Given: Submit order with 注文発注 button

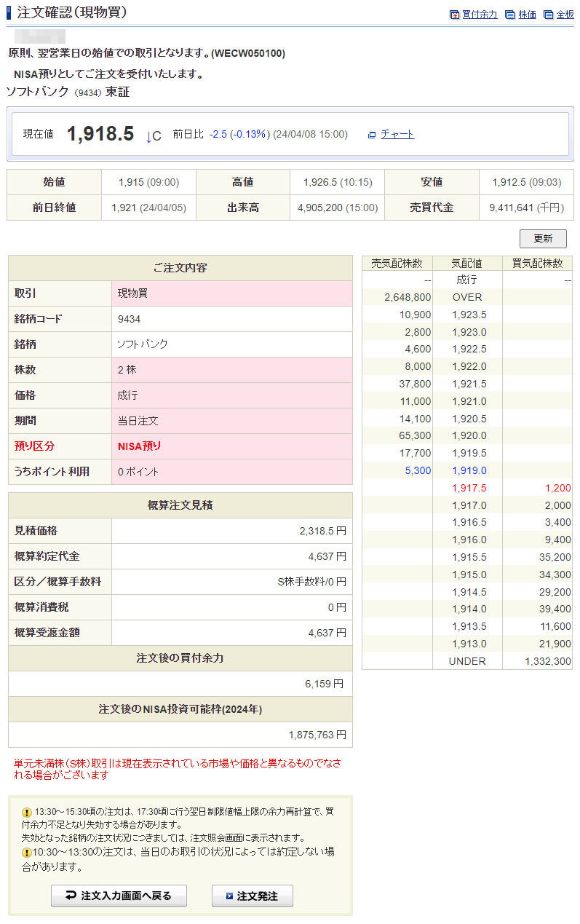Looking at the screenshot, I should (x=252, y=896).
